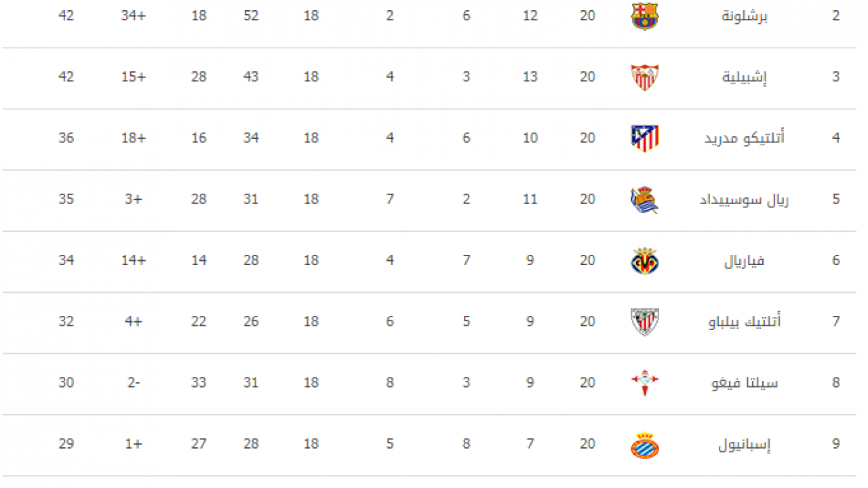Open the Espanyol crest icon
The image size is (868, 488).
pos(645,445)
